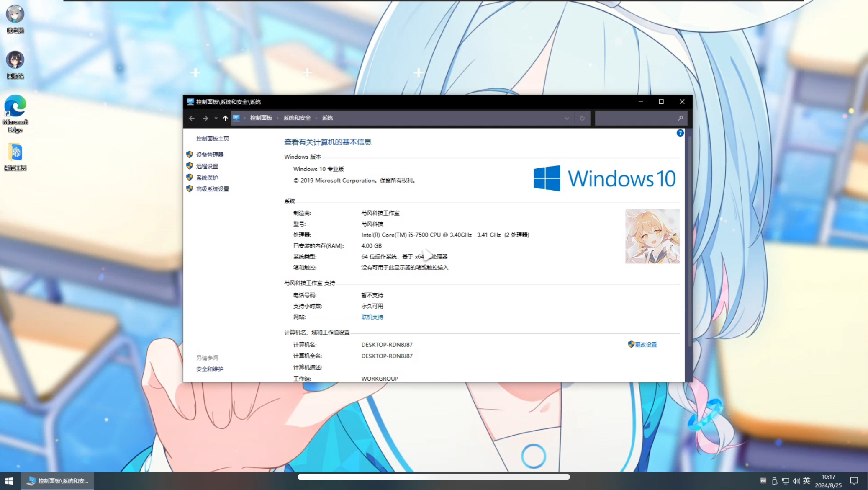Open 控制面板主页 link
The width and height of the screenshot is (868, 490).
point(213,139)
